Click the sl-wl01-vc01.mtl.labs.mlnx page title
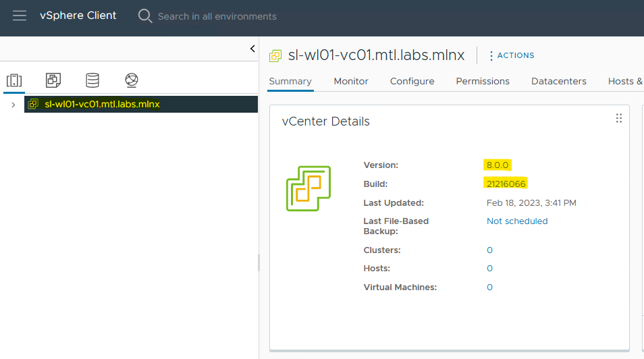Screen dimensions: 644x359 [x=376, y=55]
